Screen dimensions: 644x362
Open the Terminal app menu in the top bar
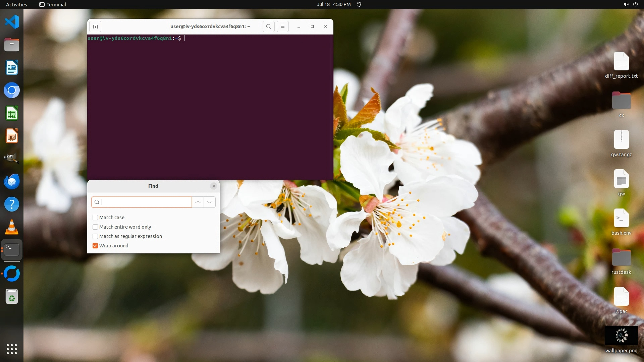(x=53, y=4)
